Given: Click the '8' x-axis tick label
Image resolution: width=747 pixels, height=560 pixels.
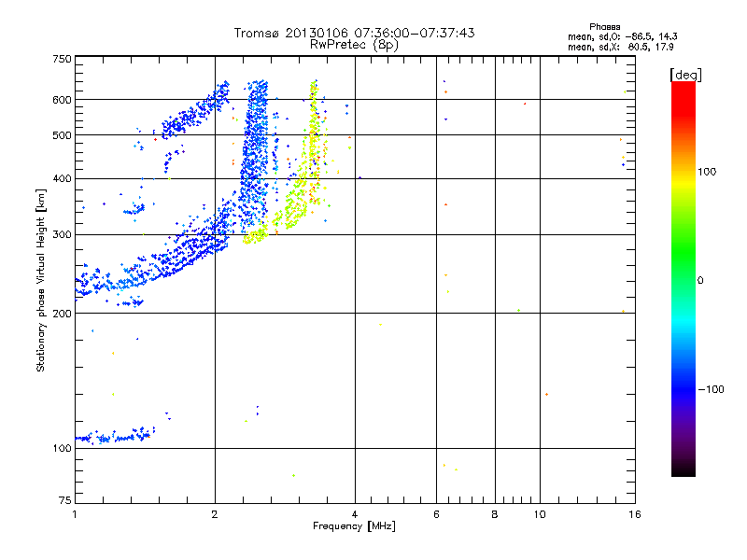Looking at the screenshot, I should 495,514.
